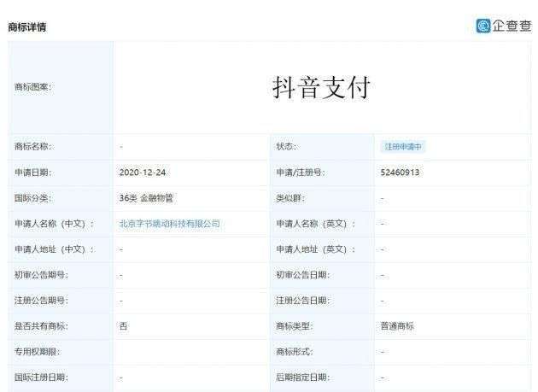Click the 申请人名称（英文） label
The height and width of the screenshot is (392, 538).
click(x=316, y=224)
